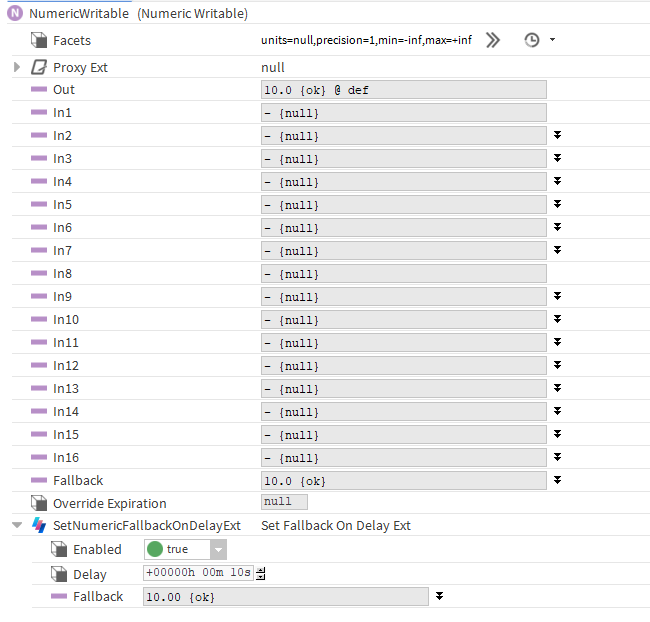Click the Proxy Ext icon
This screenshot has height=622, width=650.
pyautogui.click(x=39, y=67)
